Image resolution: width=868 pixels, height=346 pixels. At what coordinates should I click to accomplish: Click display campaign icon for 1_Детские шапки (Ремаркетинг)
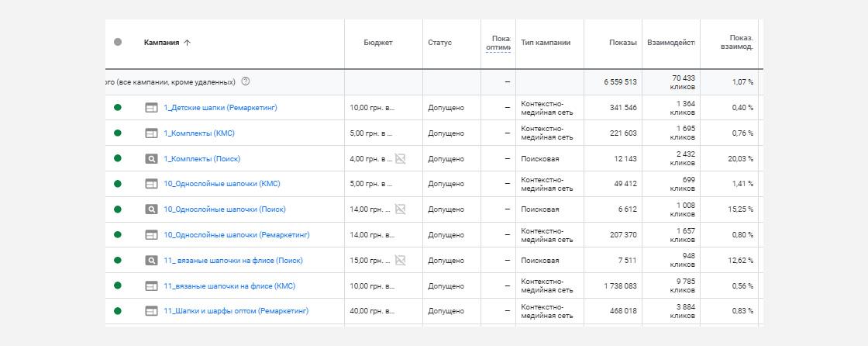(x=151, y=108)
